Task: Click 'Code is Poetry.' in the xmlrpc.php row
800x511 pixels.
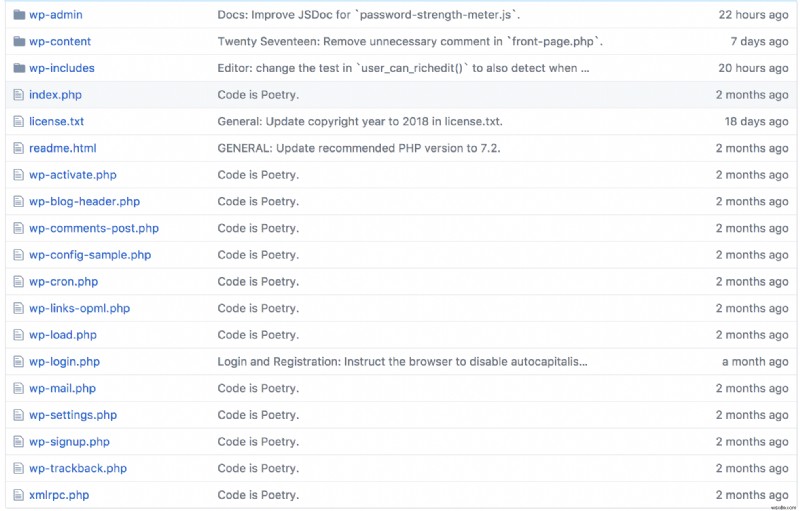Action: 258,495
